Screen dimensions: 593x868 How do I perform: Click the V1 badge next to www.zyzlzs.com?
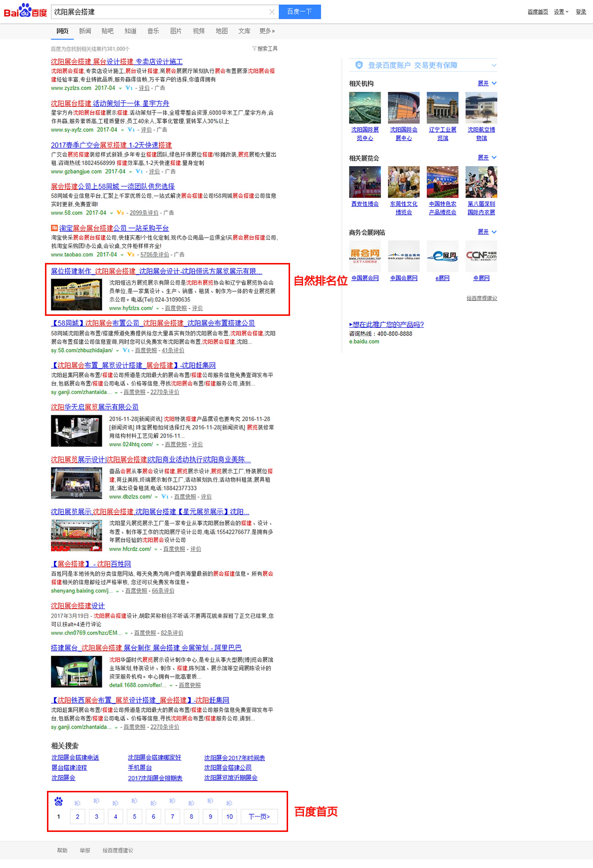(x=129, y=88)
